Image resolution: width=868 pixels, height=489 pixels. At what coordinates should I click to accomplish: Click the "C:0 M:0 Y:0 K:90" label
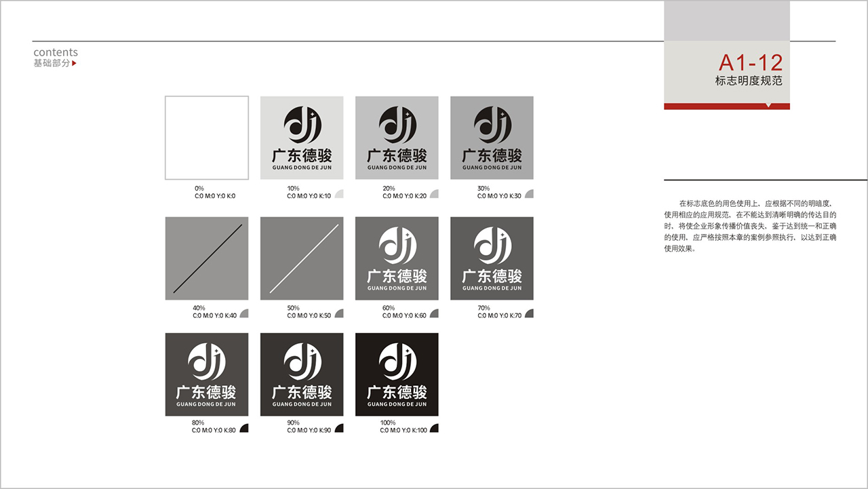309,430
